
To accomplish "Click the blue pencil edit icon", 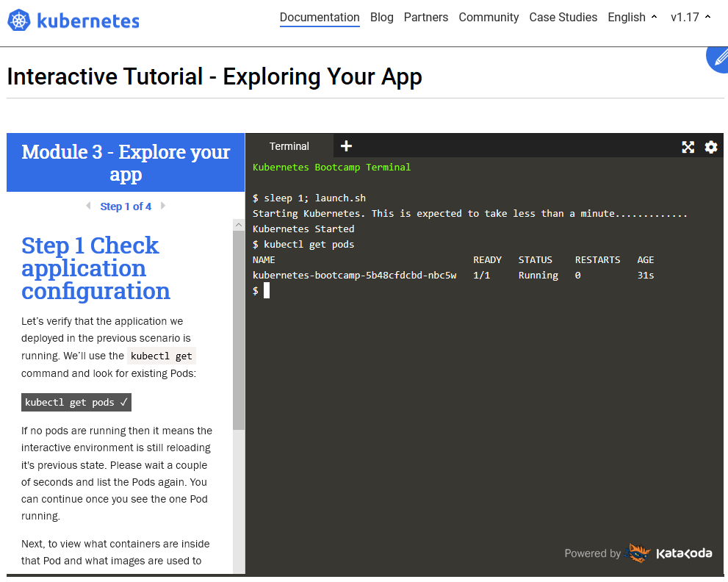I will (718, 57).
